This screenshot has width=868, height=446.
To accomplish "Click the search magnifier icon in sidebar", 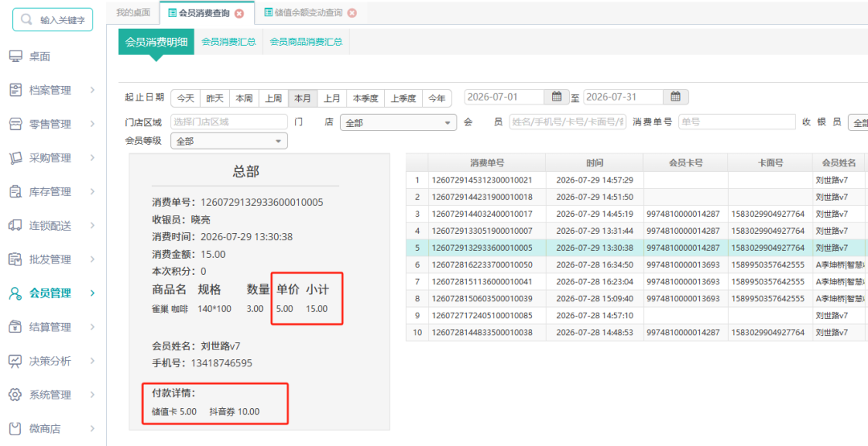I will point(26,19).
